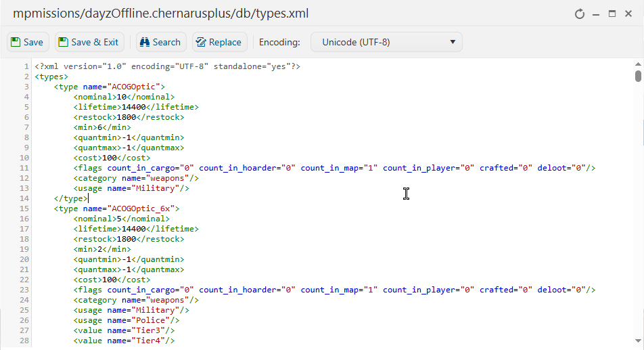Maximize the editor window
This screenshot has height=350, width=644.
(612, 14)
